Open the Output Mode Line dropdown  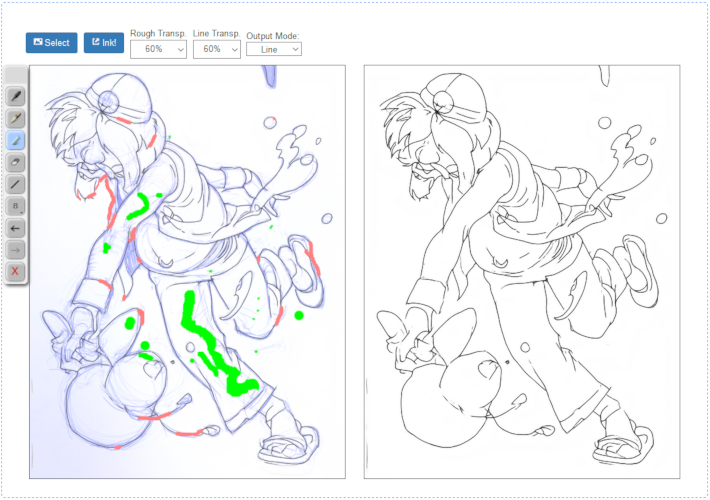[x=274, y=49]
